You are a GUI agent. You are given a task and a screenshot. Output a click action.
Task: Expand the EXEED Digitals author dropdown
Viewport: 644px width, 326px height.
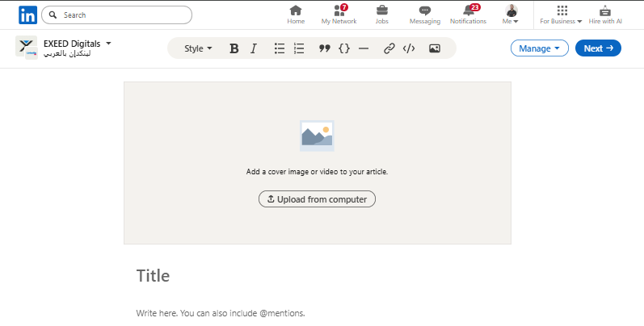point(108,43)
